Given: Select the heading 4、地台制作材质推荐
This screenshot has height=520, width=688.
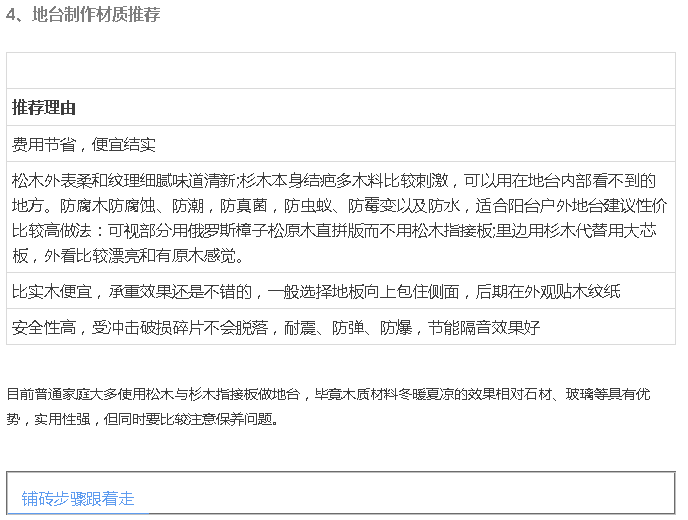Looking at the screenshot, I should coord(83,14).
